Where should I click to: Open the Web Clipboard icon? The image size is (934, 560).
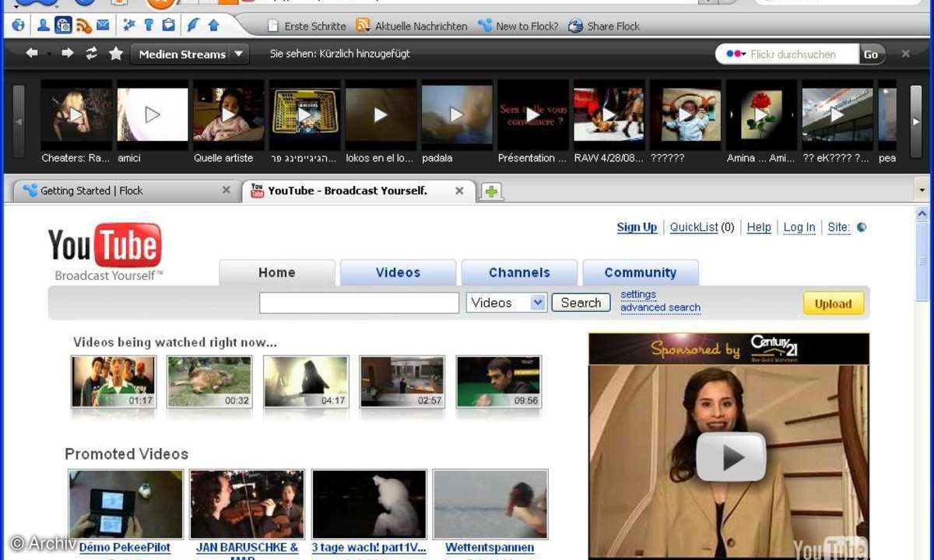(169, 26)
